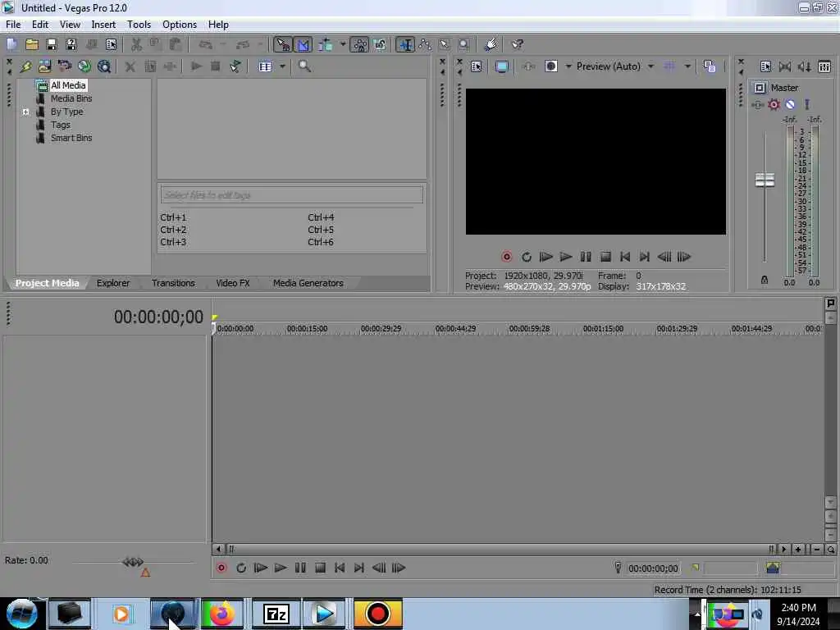
Task: Open the Insert menu
Action: 103,25
